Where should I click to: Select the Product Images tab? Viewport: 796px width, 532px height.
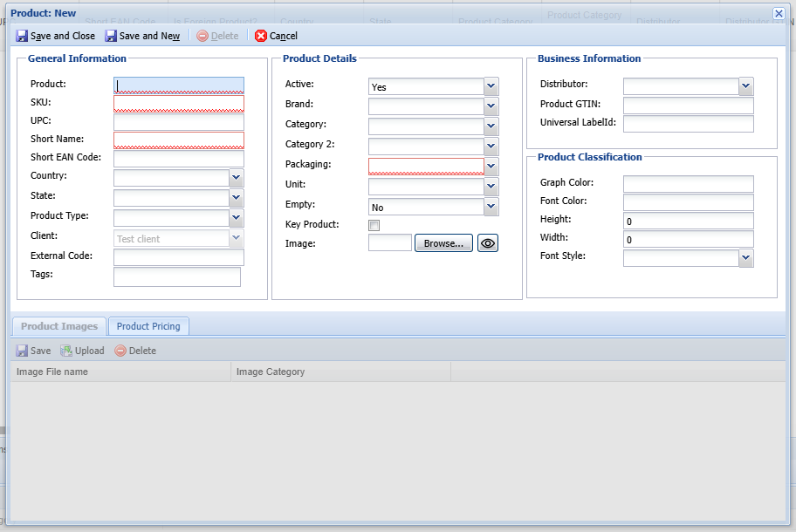pos(58,325)
